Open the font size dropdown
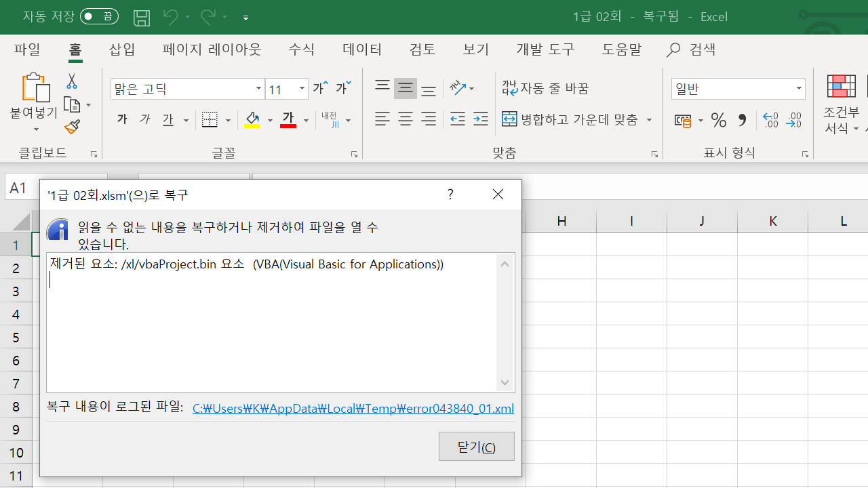The width and height of the screenshot is (868, 488). [x=302, y=89]
